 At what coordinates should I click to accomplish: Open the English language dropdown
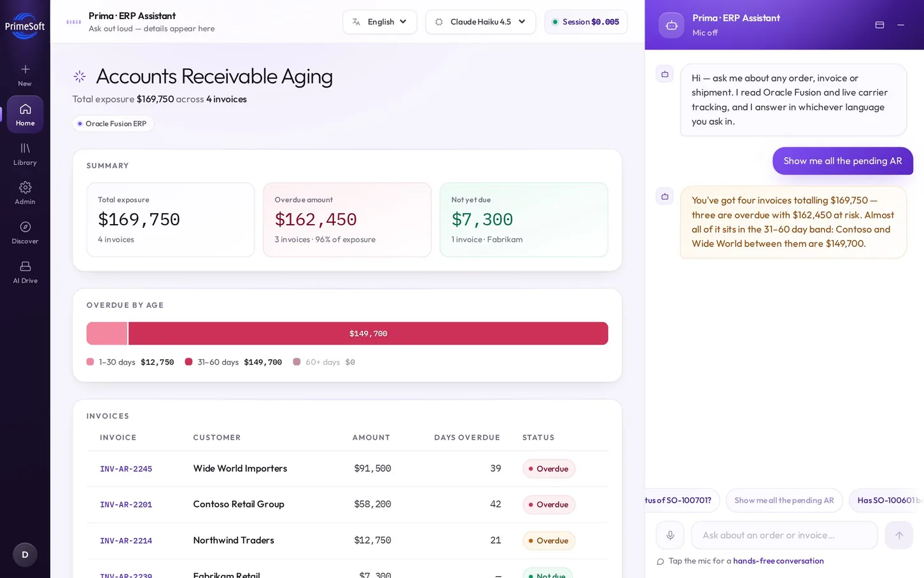tap(380, 22)
